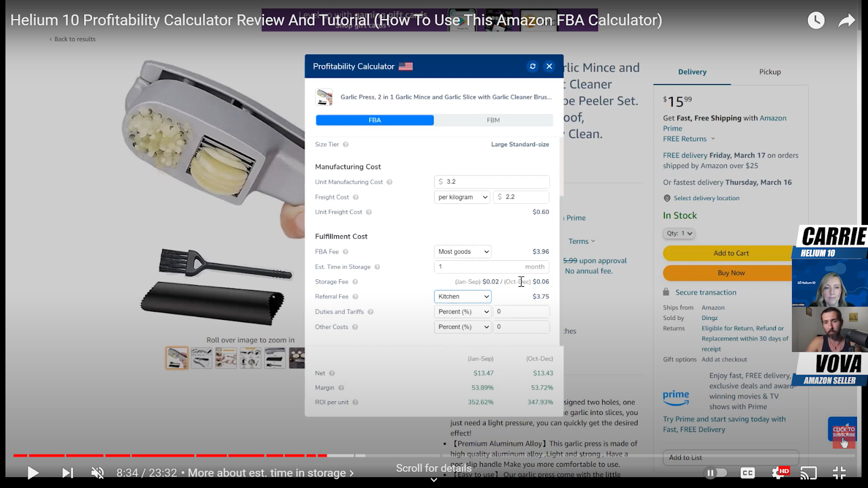Click the Watch Later clock icon

[x=816, y=21]
